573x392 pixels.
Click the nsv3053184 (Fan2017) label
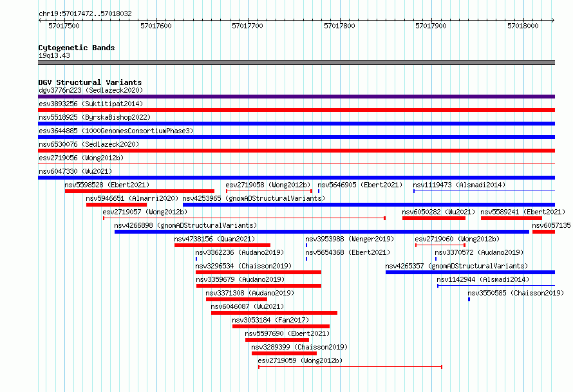(x=270, y=320)
